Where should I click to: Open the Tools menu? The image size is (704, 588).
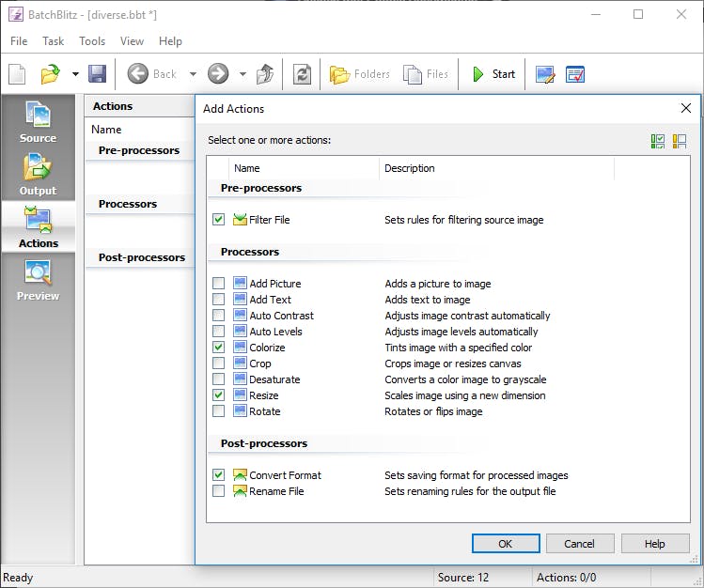coord(92,41)
